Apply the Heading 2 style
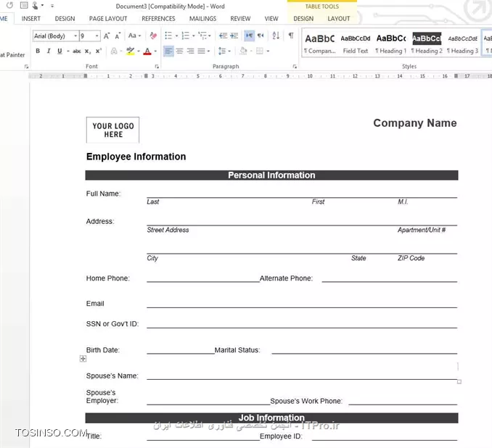 pyautogui.click(x=427, y=44)
